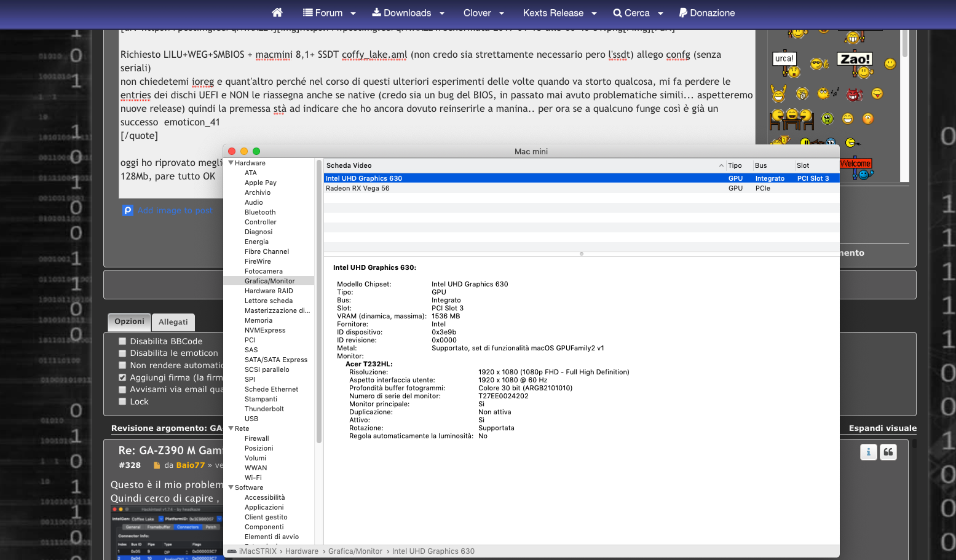Click inside the message text area

coord(437,114)
